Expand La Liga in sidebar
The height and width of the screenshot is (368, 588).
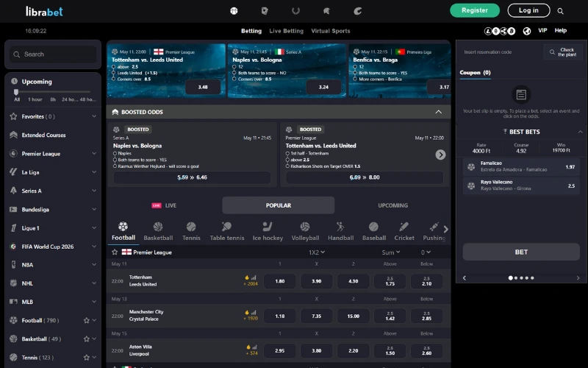pos(94,172)
